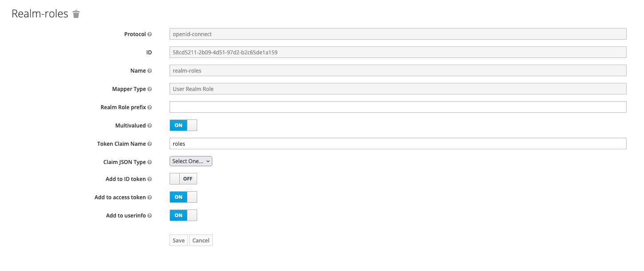644x271 pixels.
Task: Click help icon beside Add to ID token
Action: pos(150,179)
